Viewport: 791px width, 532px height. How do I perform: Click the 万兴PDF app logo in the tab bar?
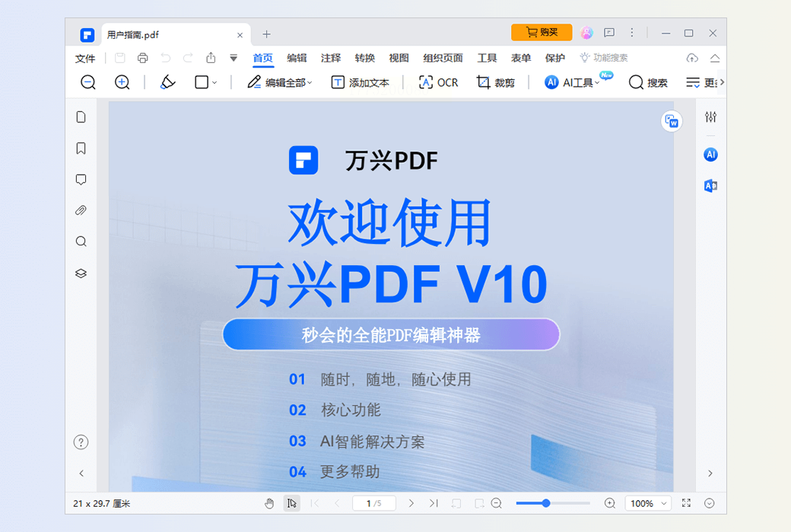[87, 35]
